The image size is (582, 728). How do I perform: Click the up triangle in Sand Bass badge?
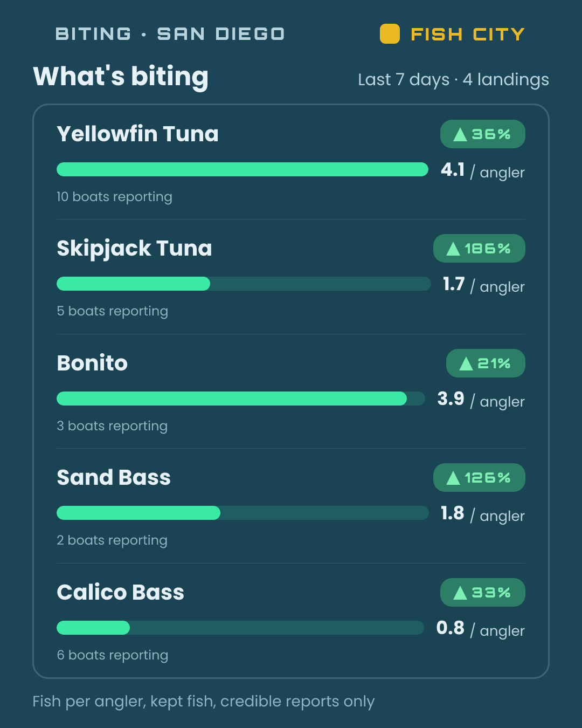click(x=453, y=478)
